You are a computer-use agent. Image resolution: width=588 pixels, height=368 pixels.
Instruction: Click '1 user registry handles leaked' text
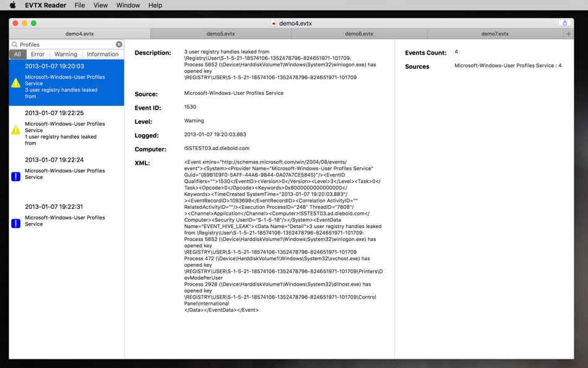point(61,137)
